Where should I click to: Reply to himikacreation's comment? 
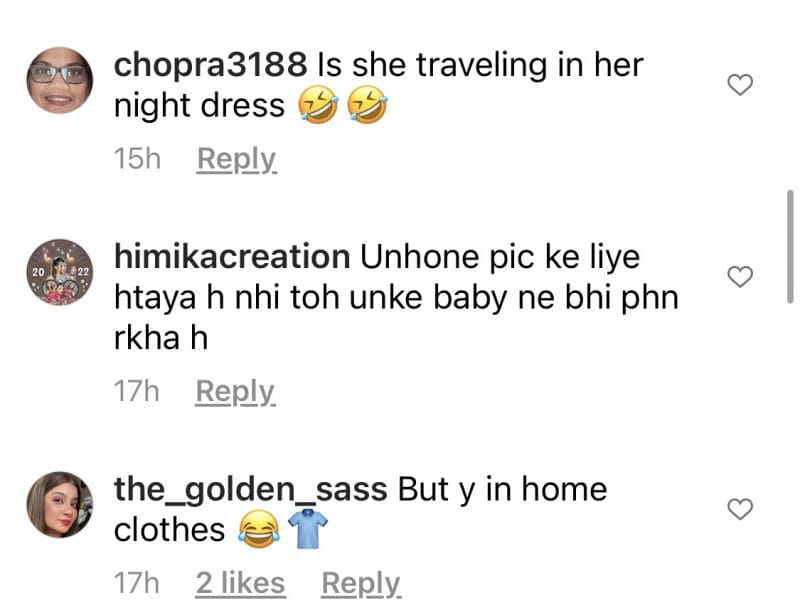[x=235, y=392]
